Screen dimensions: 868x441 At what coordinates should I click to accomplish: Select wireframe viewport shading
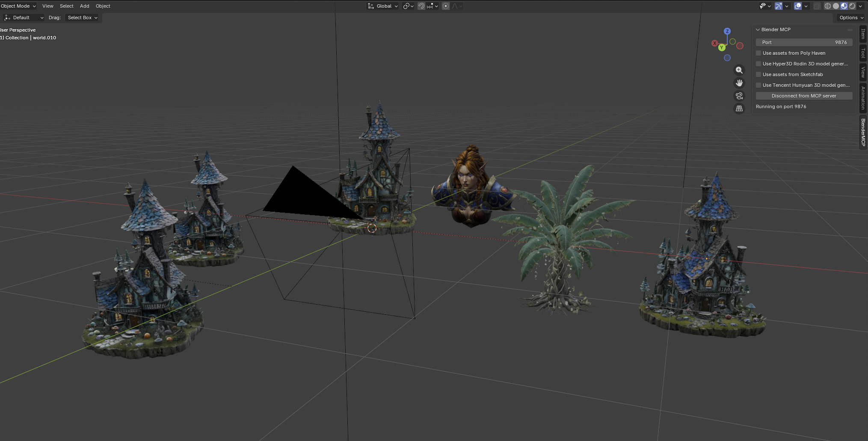click(827, 6)
